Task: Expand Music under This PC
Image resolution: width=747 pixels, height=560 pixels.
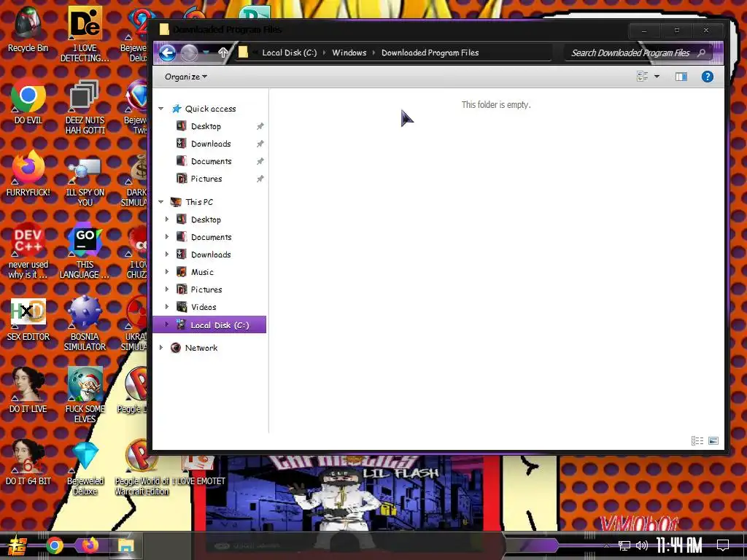Action: click(x=167, y=272)
